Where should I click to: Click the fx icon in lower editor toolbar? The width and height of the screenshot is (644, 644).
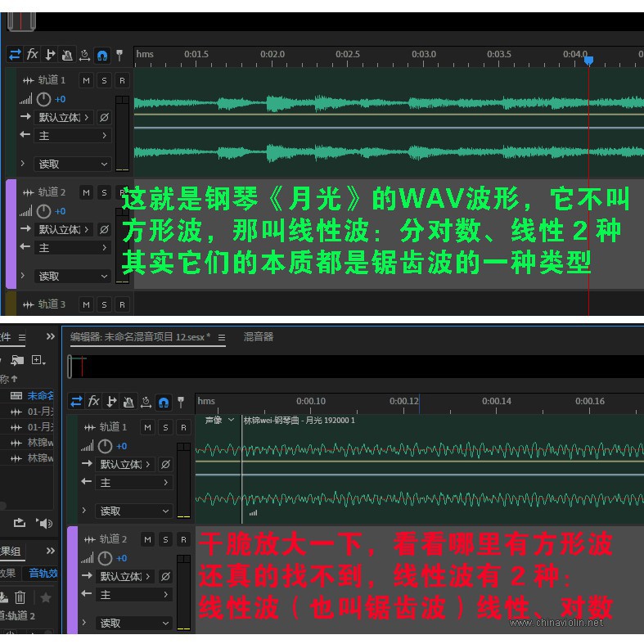click(x=93, y=401)
